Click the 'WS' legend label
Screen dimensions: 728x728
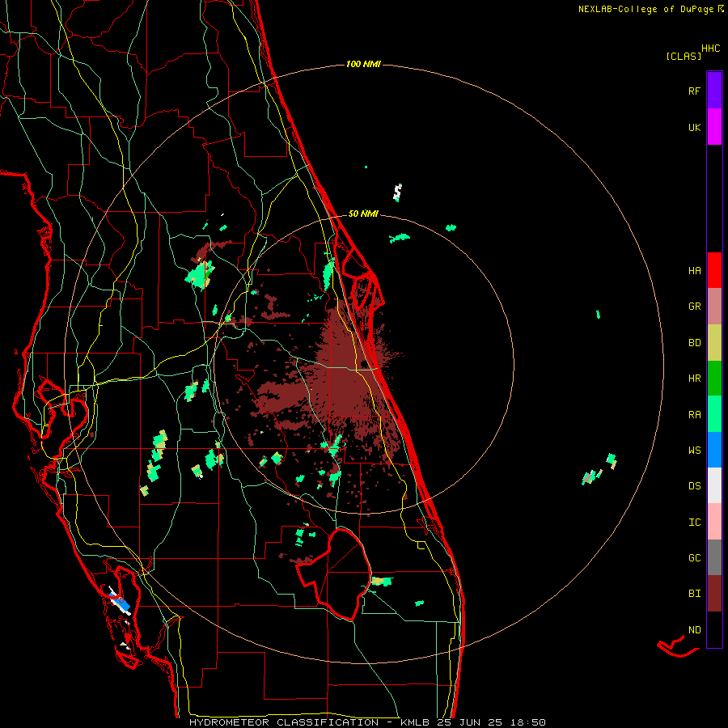pyautogui.click(x=694, y=451)
